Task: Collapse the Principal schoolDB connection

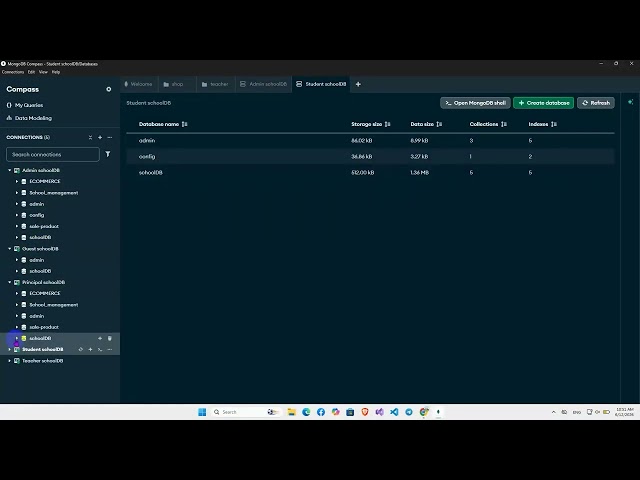Action: 9,282
